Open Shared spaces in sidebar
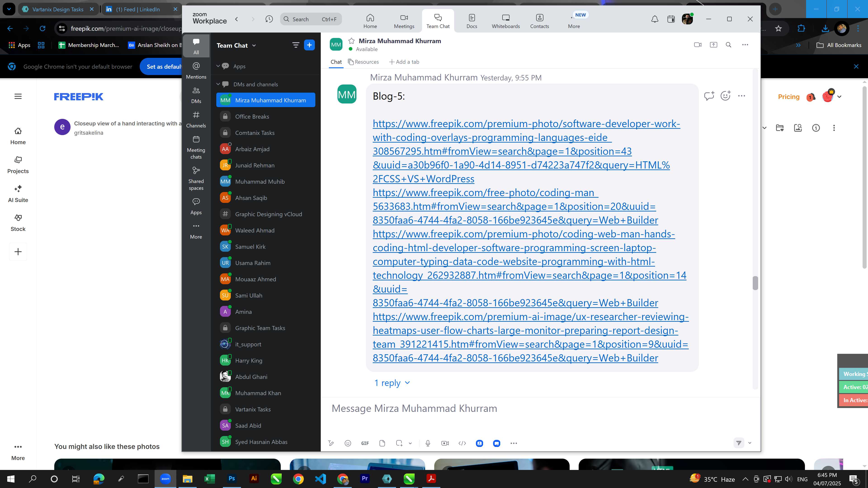 coord(196,178)
